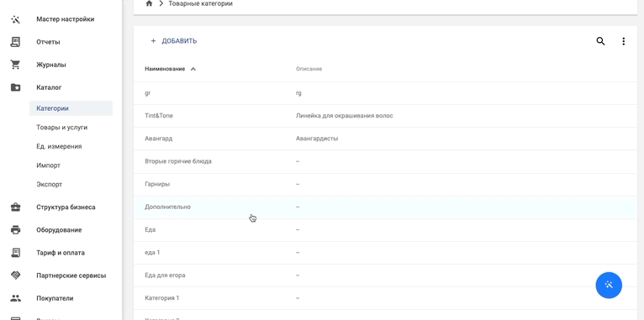This screenshot has width=644, height=320.
Task: Click the receipt icon beside Отчеты
Action: (16, 42)
